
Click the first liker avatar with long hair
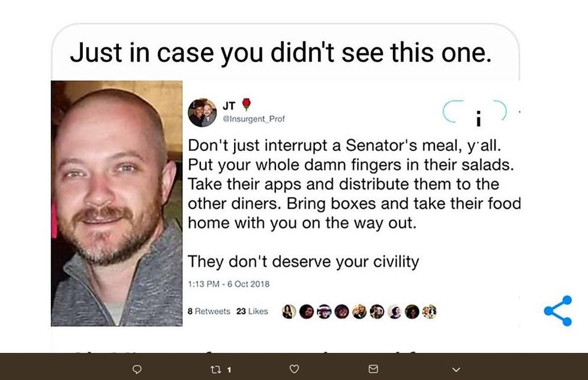[x=289, y=312]
